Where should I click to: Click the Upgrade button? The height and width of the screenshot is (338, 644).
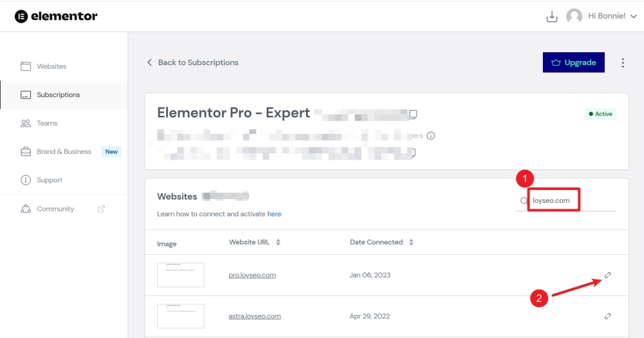click(573, 62)
